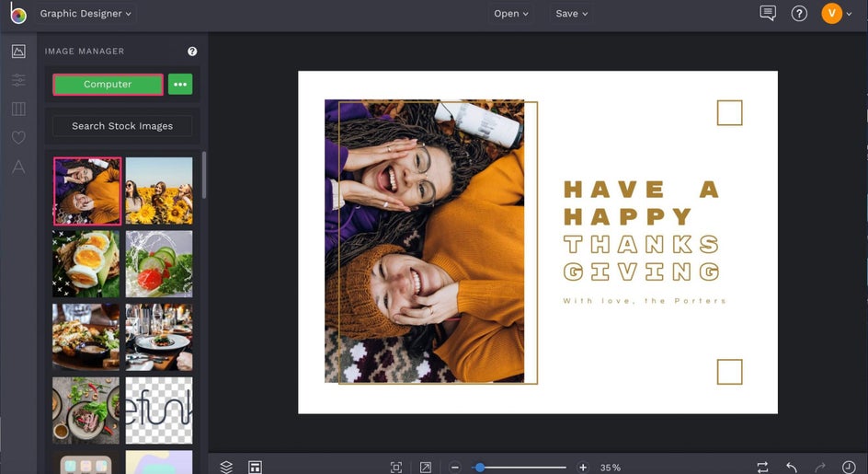Open the history clock icon

(849, 467)
